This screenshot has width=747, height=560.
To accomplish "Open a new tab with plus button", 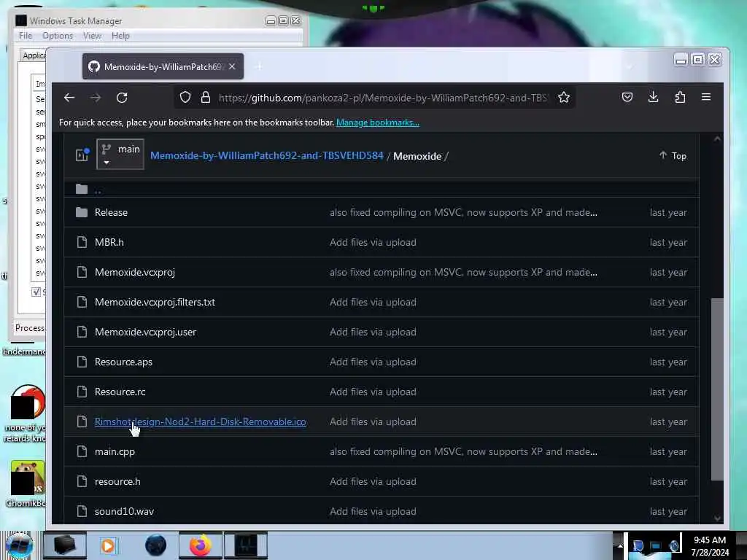I will [x=259, y=66].
